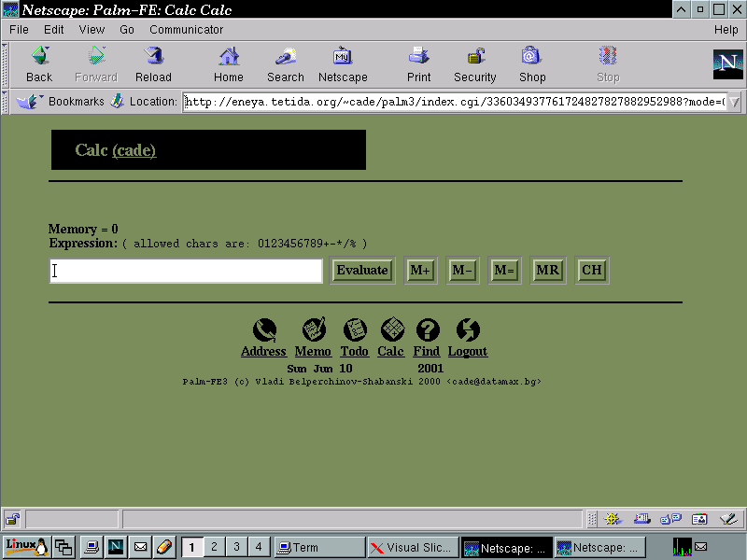Screen dimensions: 747x560
Task: Open the Memo icon
Action: pyautogui.click(x=313, y=329)
